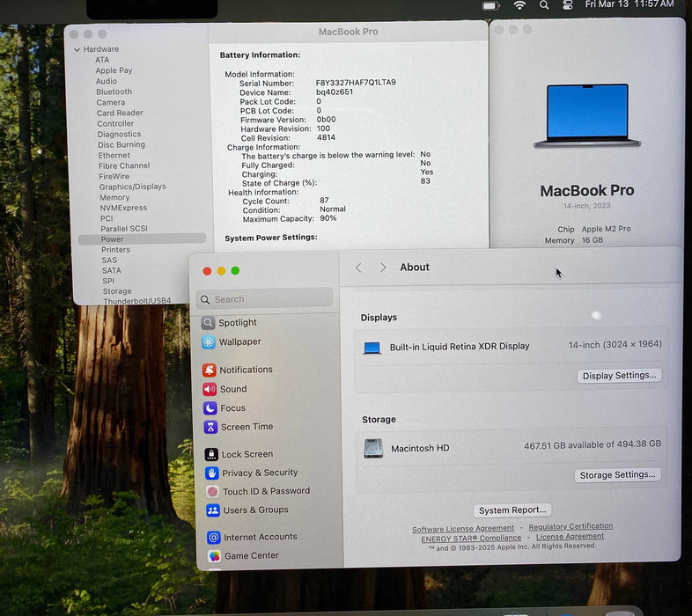Open Wallpaper settings icon
Image resolution: width=692 pixels, height=616 pixels.
(209, 342)
